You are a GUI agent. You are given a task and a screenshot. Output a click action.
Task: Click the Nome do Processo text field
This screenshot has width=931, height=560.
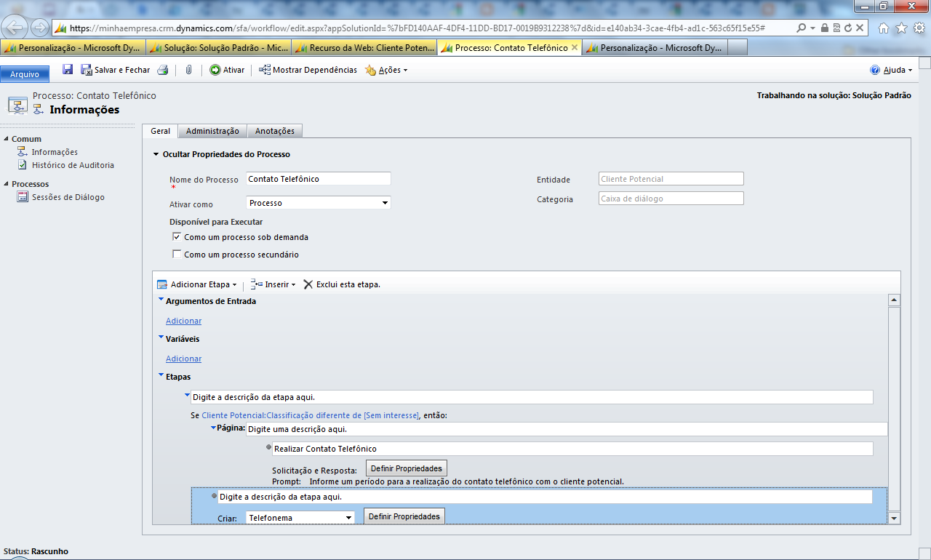[x=319, y=179]
